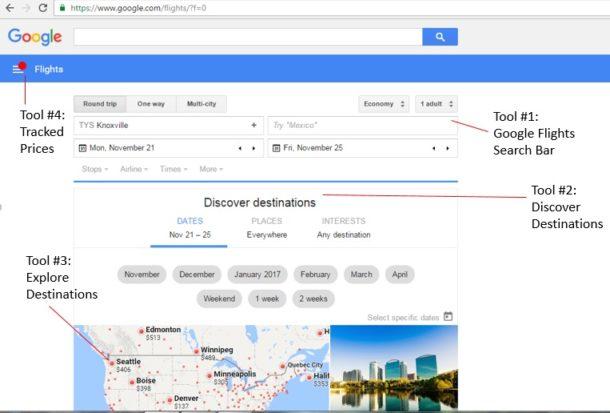Click the Seattle marker on the map
Viewport: 610px width, 413px height.
click(x=112, y=363)
